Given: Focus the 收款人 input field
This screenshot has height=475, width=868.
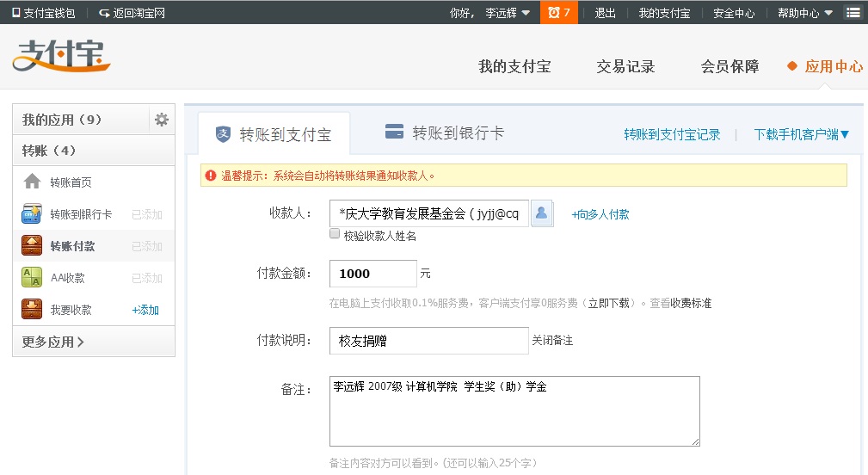Looking at the screenshot, I should pyautogui.click(x=429, y=213).
